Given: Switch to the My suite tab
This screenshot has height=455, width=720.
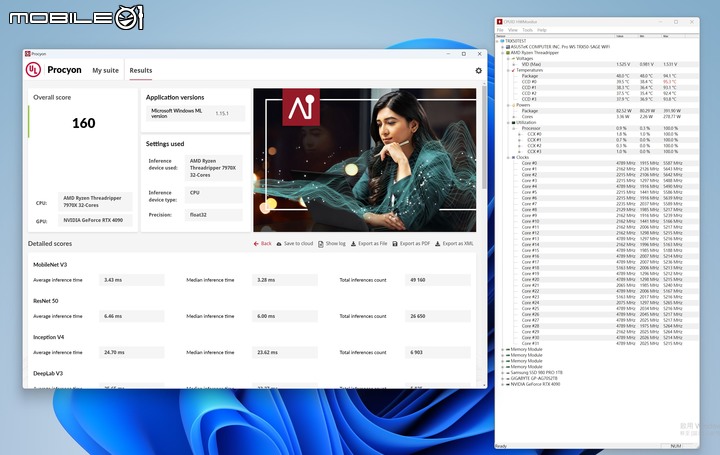Looking at the screenshot, I should 105,70.
